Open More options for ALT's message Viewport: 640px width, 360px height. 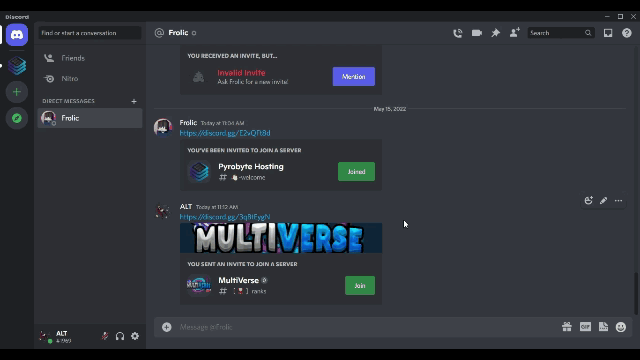pyautogui.click(x=618, y=200)
